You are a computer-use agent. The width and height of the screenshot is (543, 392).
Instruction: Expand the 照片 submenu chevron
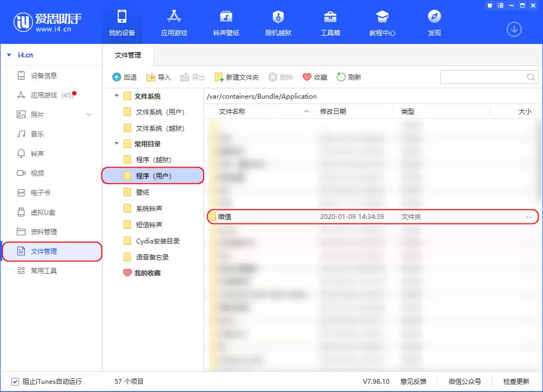(89, 114)
